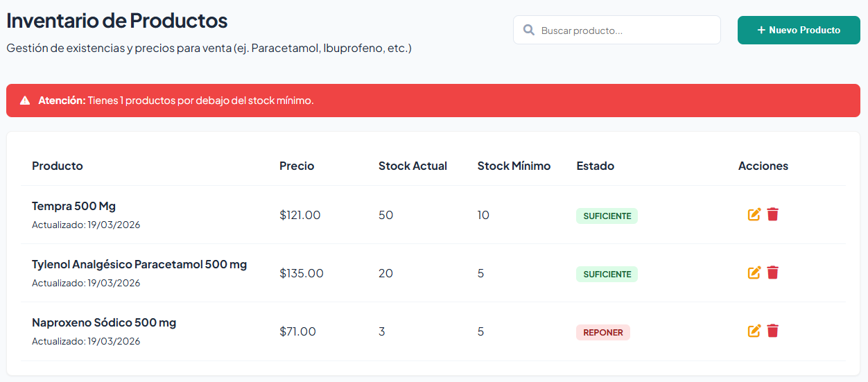
Task: Delete the Tempra 500 Mg product
Action: coord(773,215)
